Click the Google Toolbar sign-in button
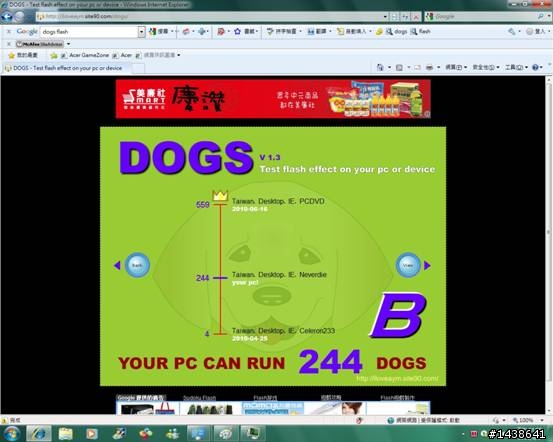 (536, 31)
